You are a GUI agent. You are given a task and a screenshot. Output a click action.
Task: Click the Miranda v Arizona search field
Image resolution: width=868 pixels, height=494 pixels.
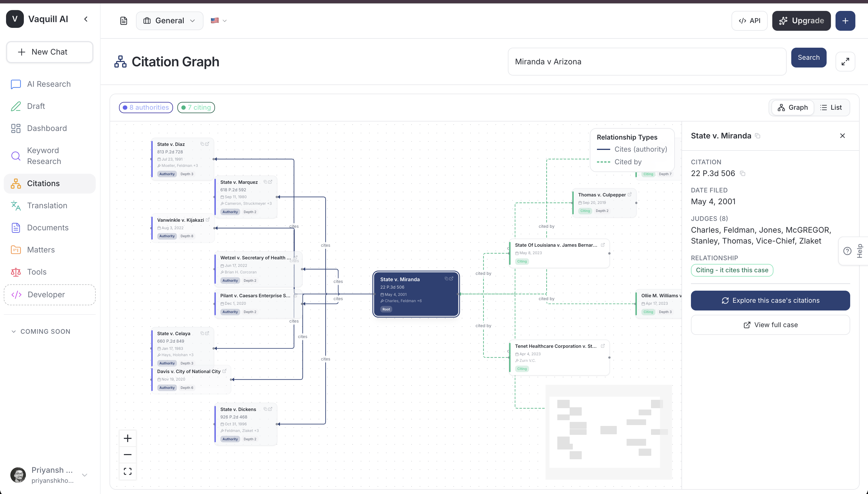647,62
